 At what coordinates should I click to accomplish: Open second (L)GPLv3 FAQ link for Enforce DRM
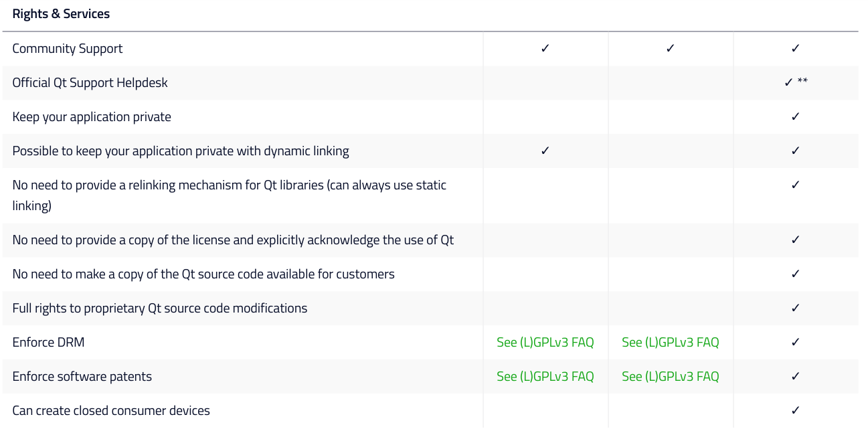671,343
